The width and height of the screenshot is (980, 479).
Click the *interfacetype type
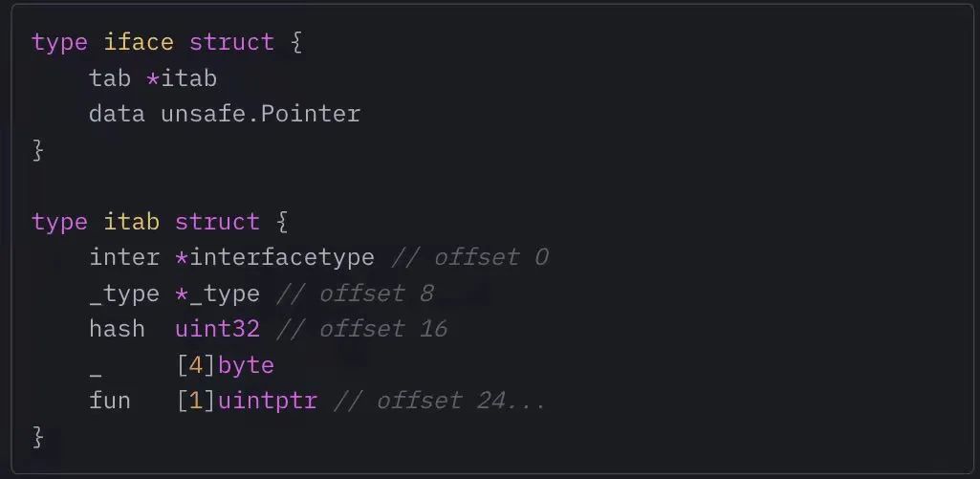274,257
